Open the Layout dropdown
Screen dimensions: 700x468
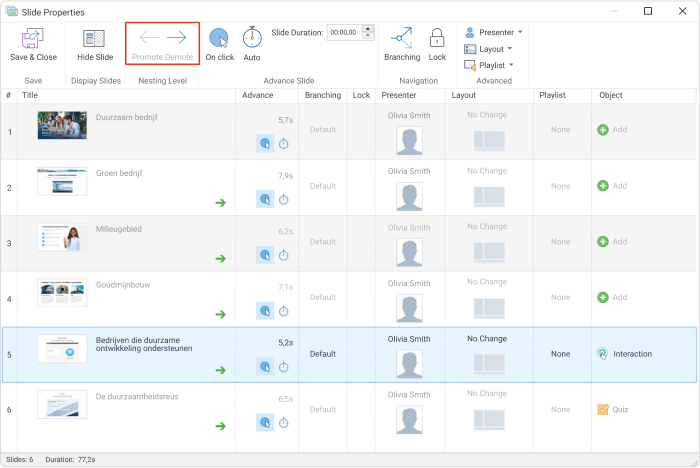(x=488, y=49)
